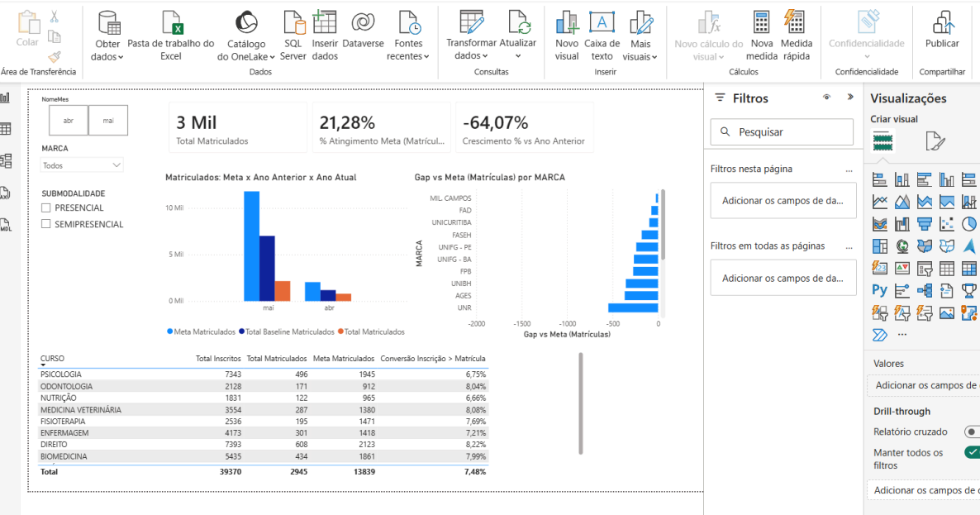Select the key influencers visual
The width and height of the screenshot is (980, 515).
click(902, 291)
